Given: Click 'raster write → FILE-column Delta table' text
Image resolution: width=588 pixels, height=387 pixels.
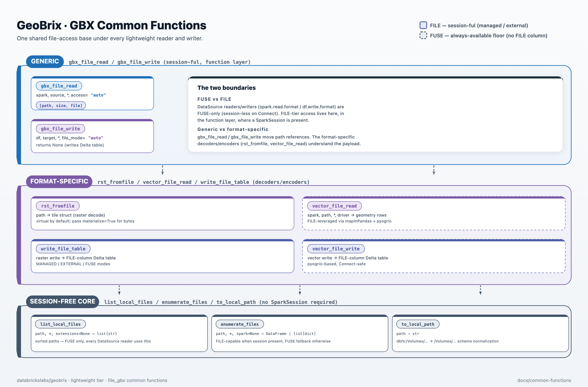Looking at the screenshot, I should (76, 258).
